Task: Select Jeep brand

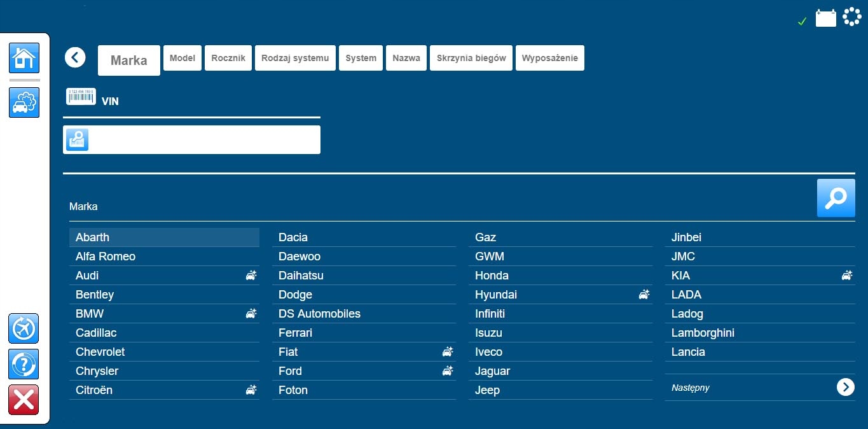Action: [x=560, y=390]
